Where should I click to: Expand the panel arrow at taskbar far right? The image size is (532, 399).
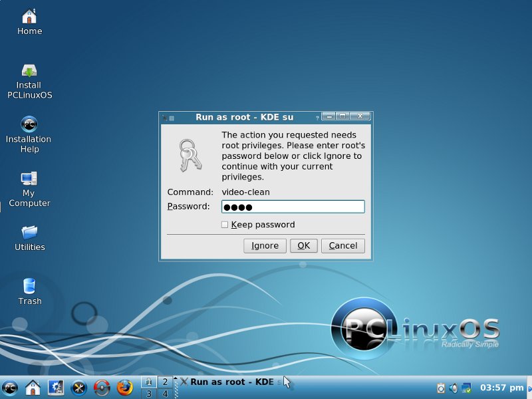[x=529, y=388]
